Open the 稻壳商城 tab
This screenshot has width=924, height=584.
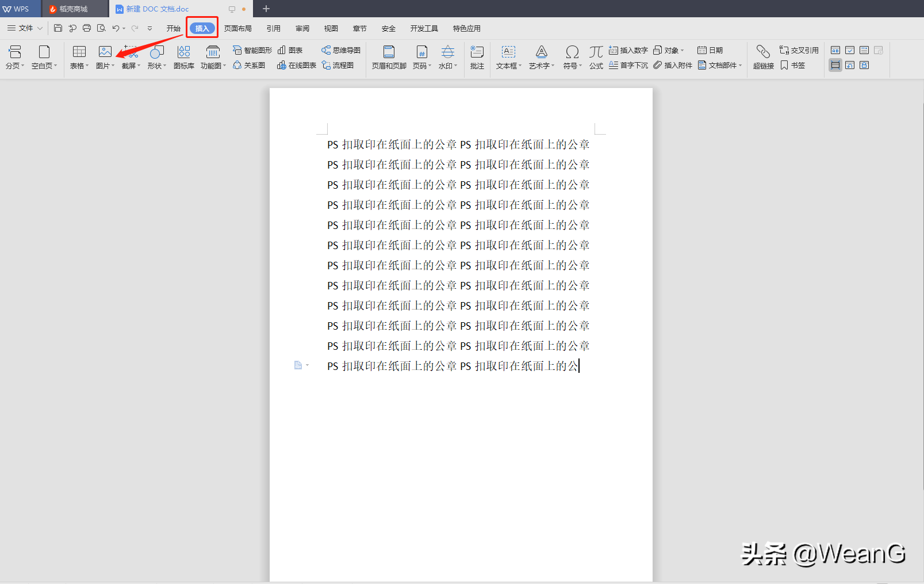75,9
